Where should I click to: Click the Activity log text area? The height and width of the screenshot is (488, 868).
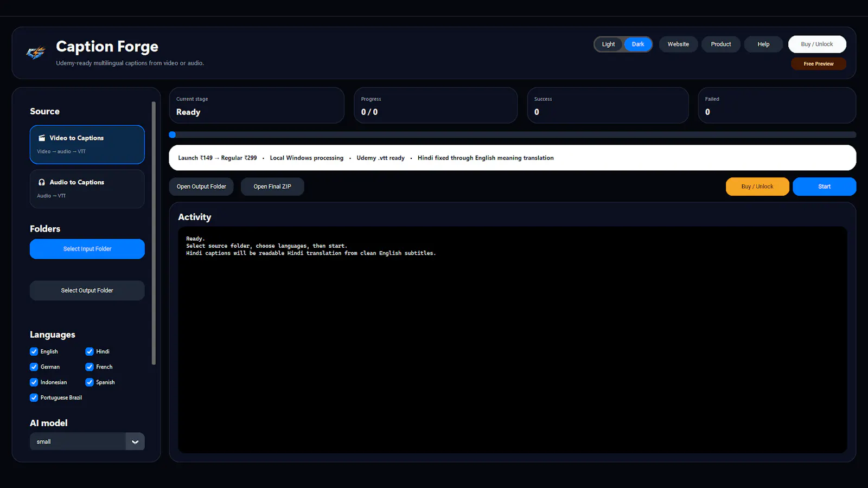513,339
